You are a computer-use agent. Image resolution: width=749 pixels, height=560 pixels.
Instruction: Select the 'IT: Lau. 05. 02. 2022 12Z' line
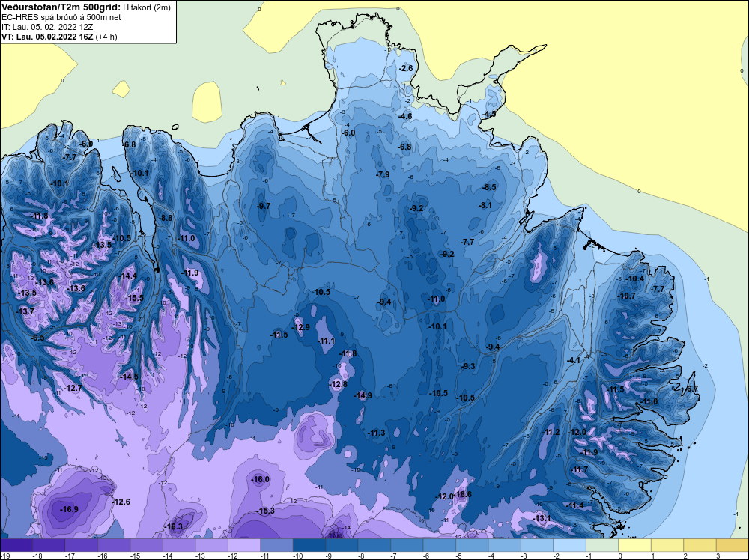tap(47, 27)
